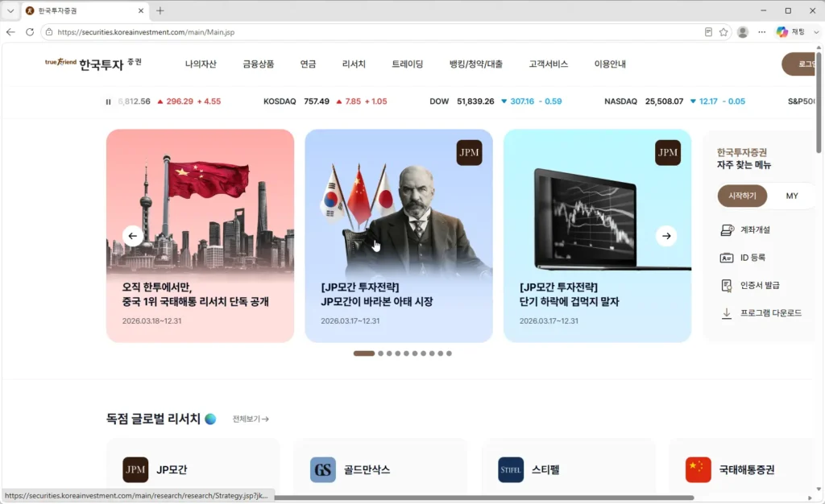Pause the market index ticker
Viewport: 825px width, 504px height.
[109, 101]
